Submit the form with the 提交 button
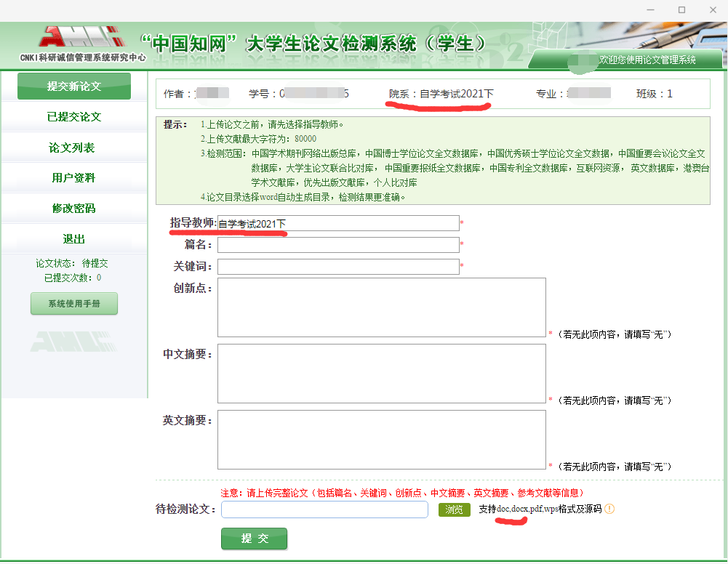The height and width of the screenshot is (564, 728). (x=255, y=539)
